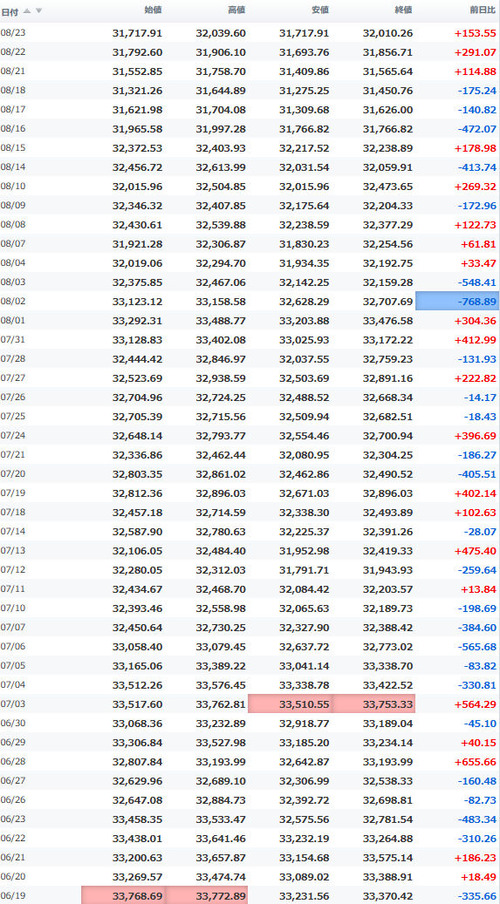Click the low value 32,628.29
This screenshot has width=500, height=904.
(304, 302)
